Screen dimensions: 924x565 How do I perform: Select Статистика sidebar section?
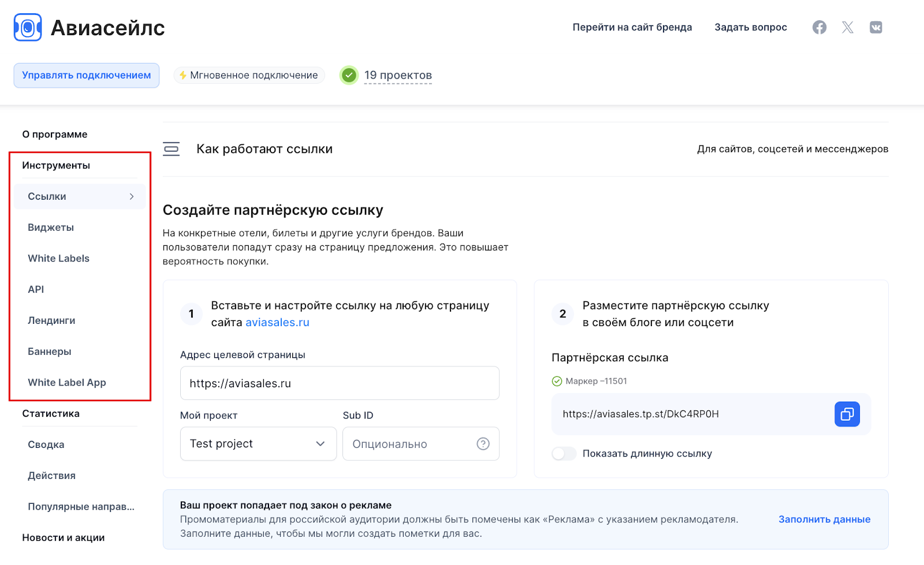[51, 413]
